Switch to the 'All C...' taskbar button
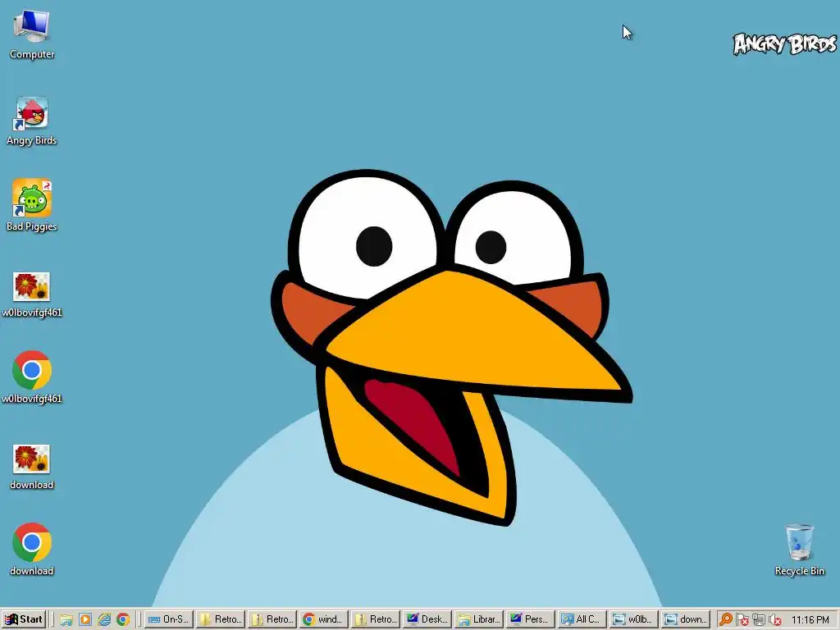The image size is (840, 630). coord(582,619)
